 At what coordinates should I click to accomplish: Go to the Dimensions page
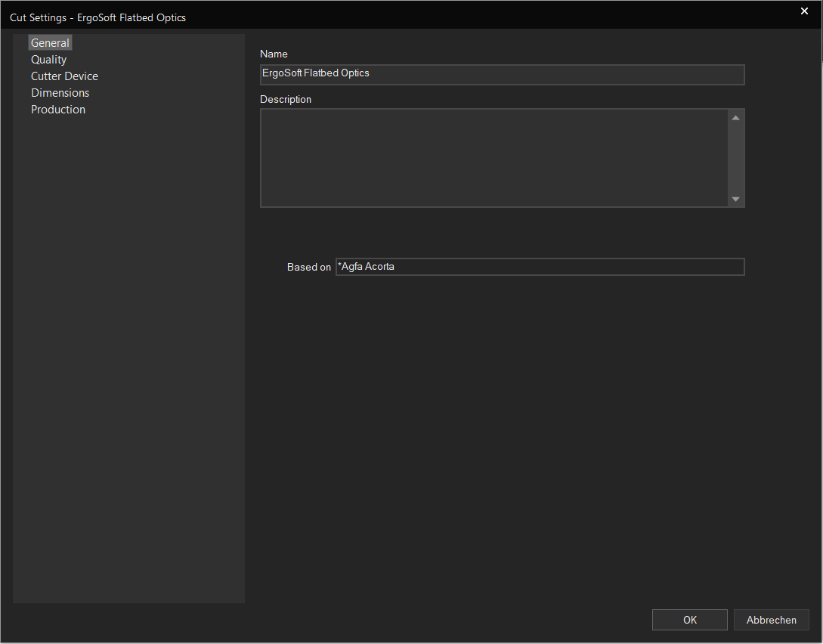[x=60, y=93]
